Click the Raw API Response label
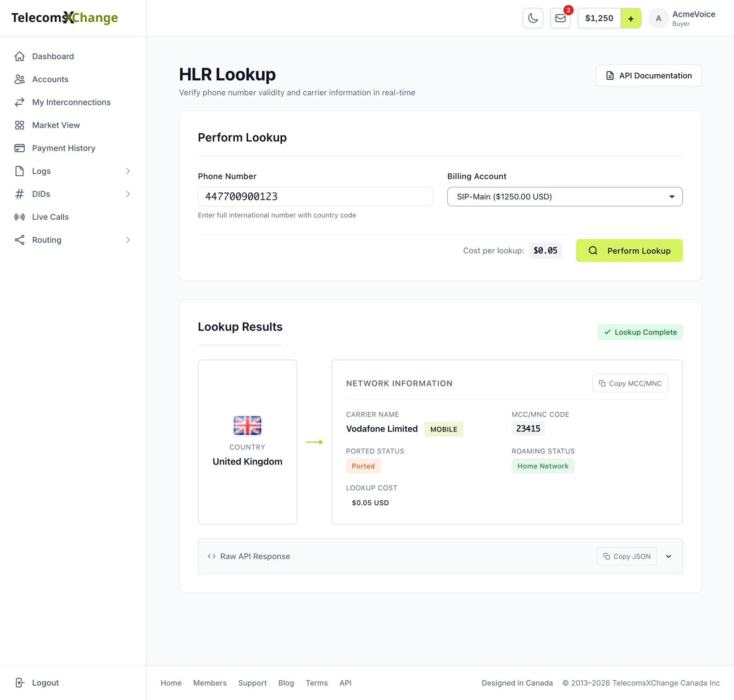 pyautogui.click(x=255, y=556)
